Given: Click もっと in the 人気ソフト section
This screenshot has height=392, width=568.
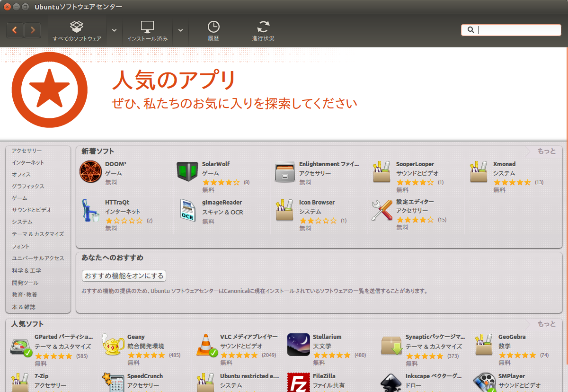Looking at the screenshot, I should [547, 324].
